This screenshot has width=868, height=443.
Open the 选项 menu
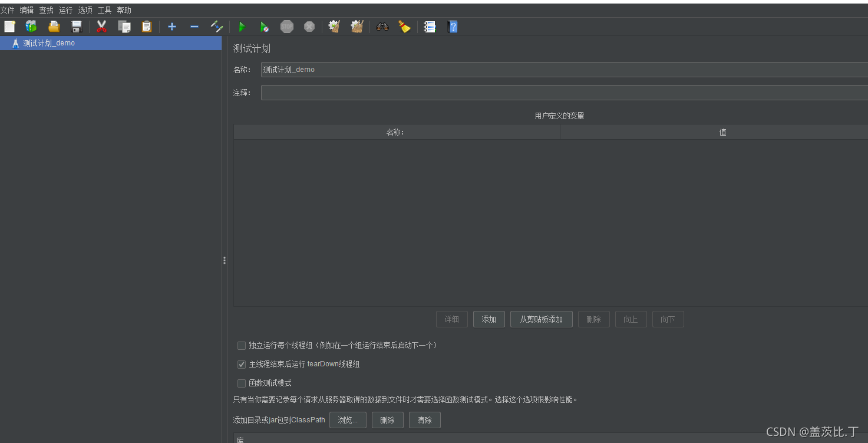click(85, 10)
